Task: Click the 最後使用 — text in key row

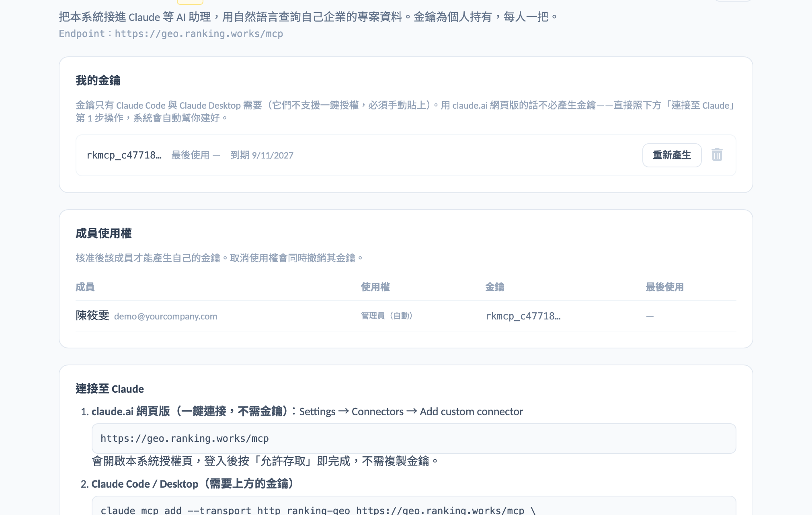Action: point(195,155)
